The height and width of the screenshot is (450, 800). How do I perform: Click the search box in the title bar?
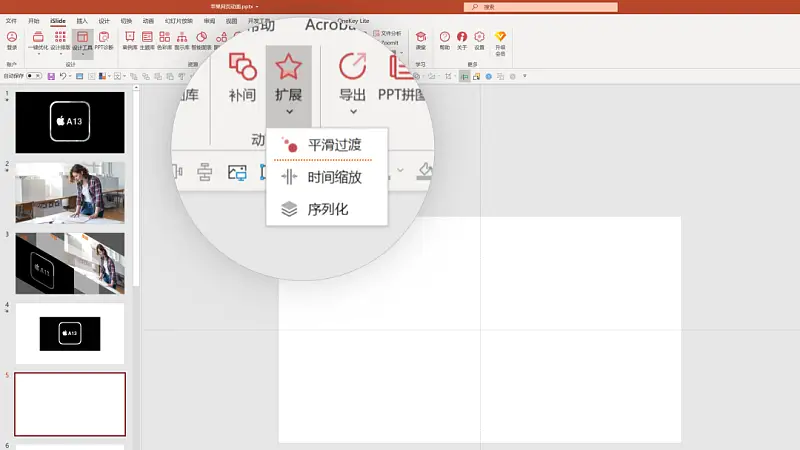(x=541, y=7)
